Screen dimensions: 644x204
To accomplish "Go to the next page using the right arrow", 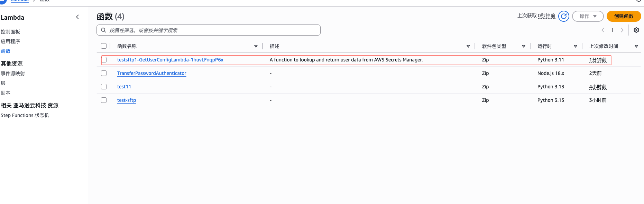I will point(622,30).
